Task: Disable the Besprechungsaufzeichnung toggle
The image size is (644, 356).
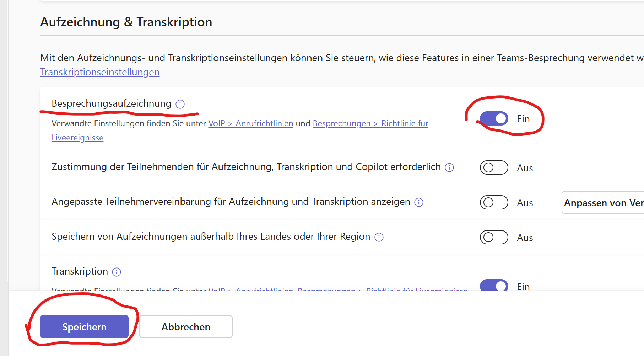Action: point(494,119)
